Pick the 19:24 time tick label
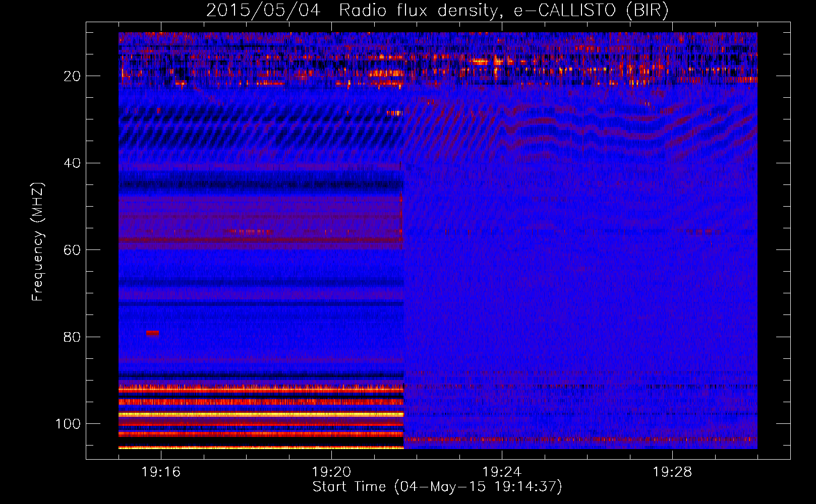Image resolution: width=816 pixels, height=504 pixels. pos(502,472)
